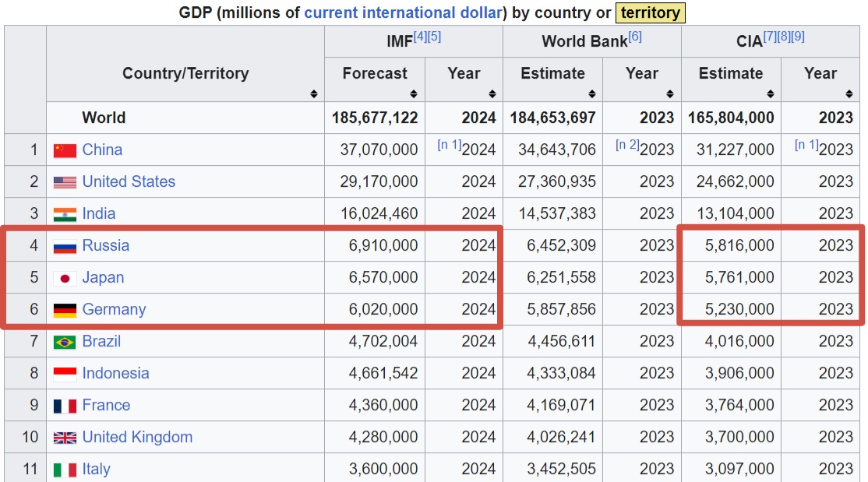This screenshot has height=482, width=868.
Task: Click IMF reference citation [4]
Action: pos(420,37)
